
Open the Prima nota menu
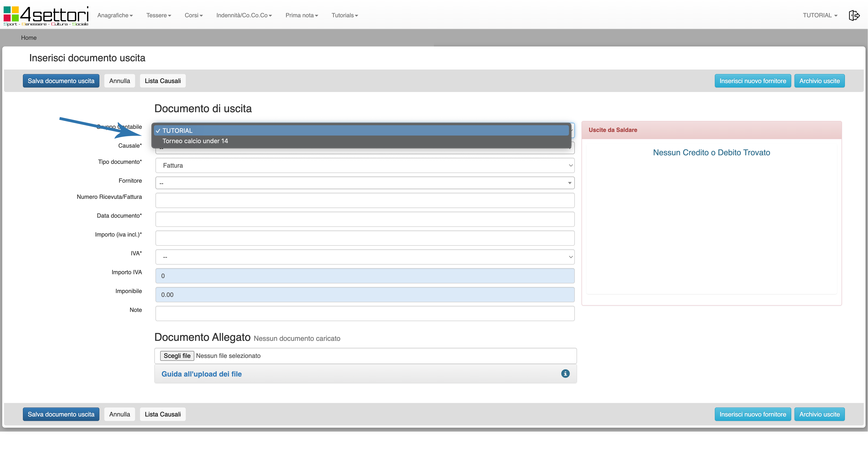tap(302, 15)
